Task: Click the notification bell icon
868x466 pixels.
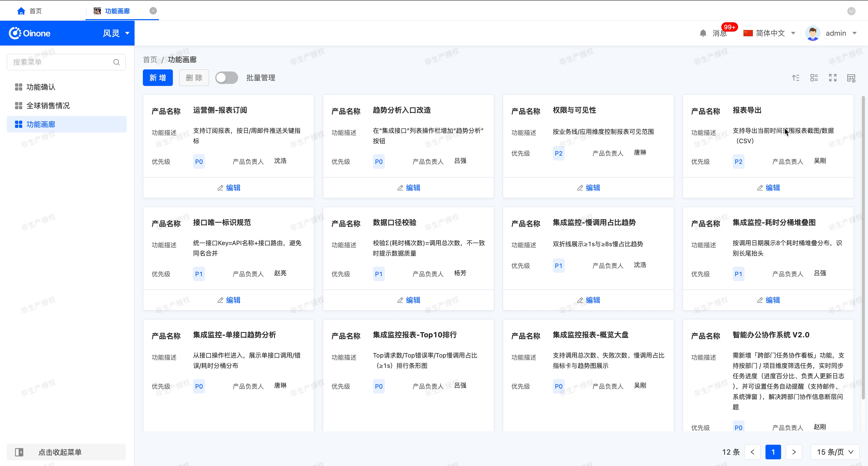Action: (x=703, y=33)
